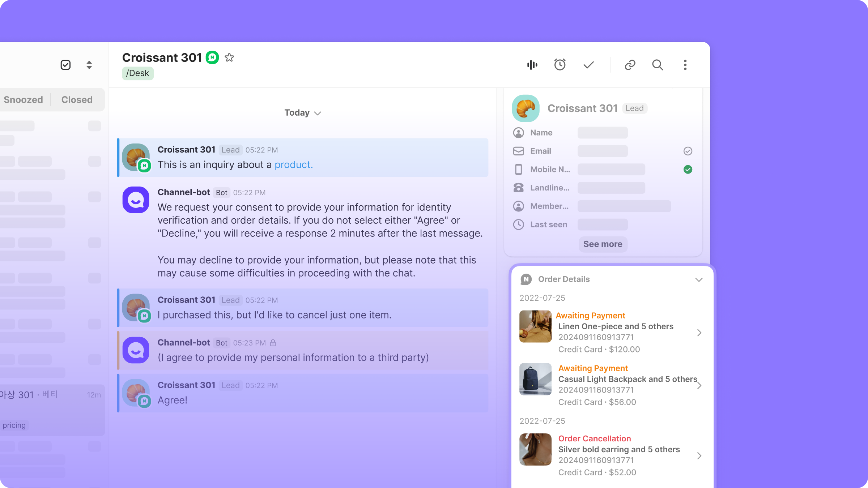The width and height of the screenshot is (868, 488).
Task: Click the green N badge beside title
Action: (x=212, y=57)
